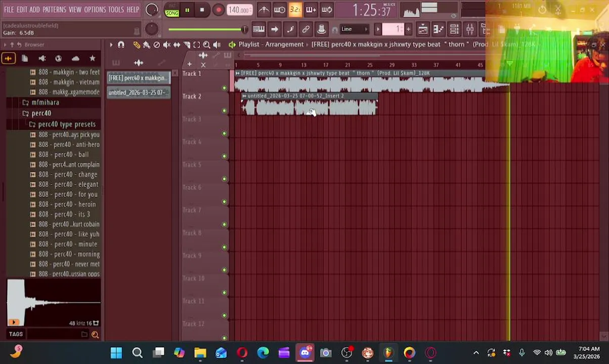Open the FILE menu
The height and width of the screenshot is (364, 609).
point(9,10)
